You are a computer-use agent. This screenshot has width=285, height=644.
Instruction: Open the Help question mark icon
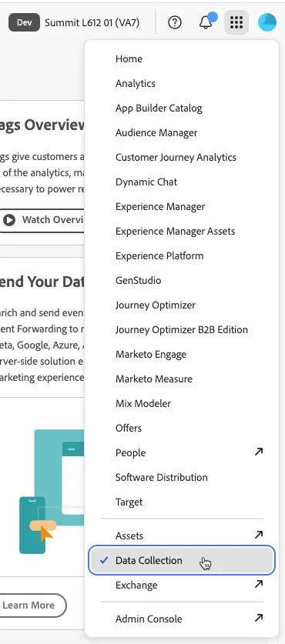175,22
